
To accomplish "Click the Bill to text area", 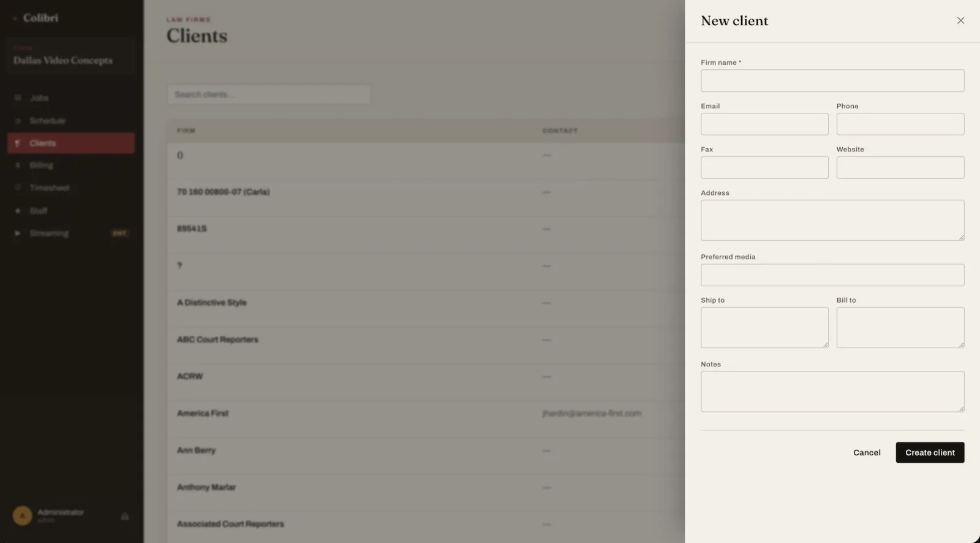I will [x=900, y=327].
